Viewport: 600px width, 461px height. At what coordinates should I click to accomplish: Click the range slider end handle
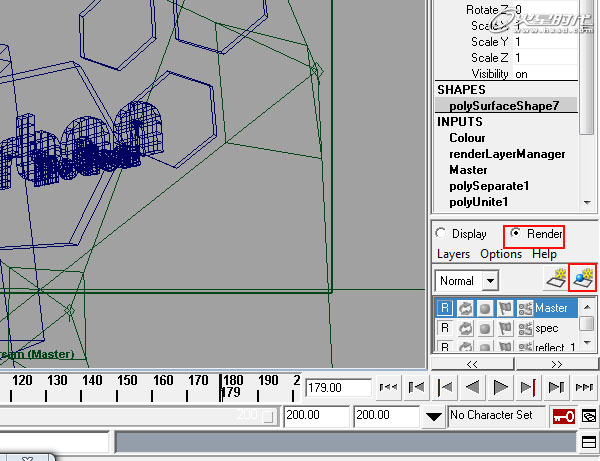point(268,416)
